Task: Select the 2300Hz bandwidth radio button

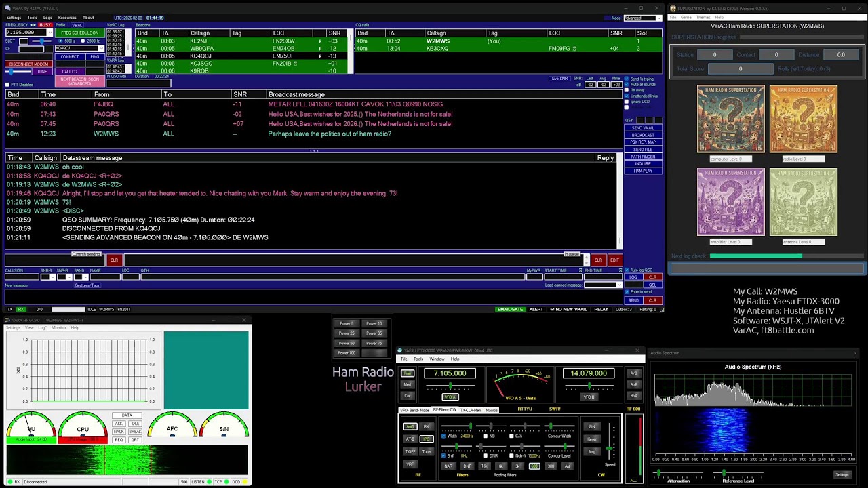Action: 83,41
